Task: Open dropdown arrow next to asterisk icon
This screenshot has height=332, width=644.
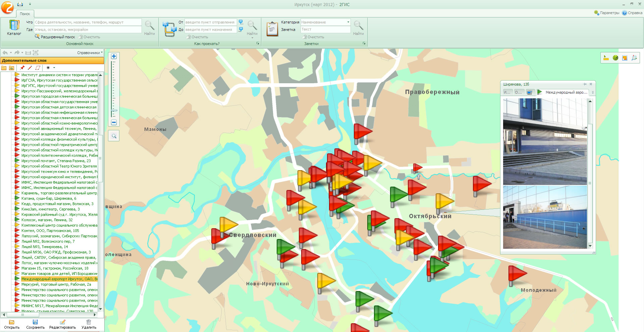Action: tap(54, 68)
